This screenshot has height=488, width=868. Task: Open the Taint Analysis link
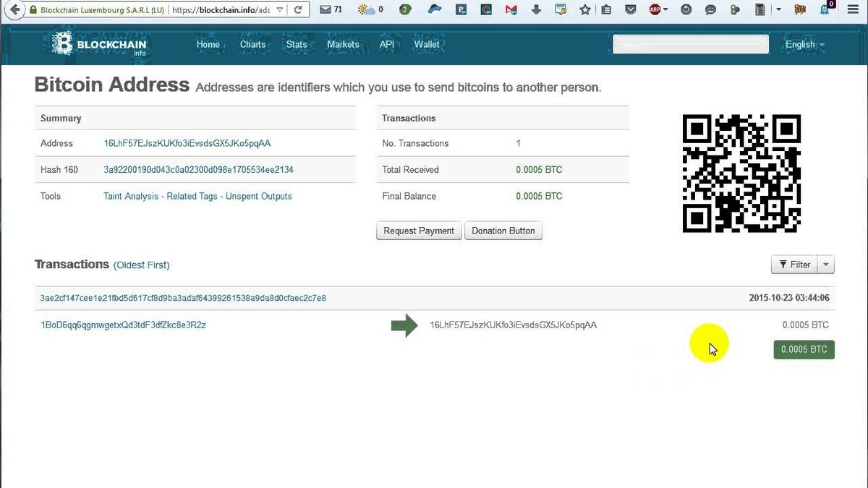(x=132, y=197)
